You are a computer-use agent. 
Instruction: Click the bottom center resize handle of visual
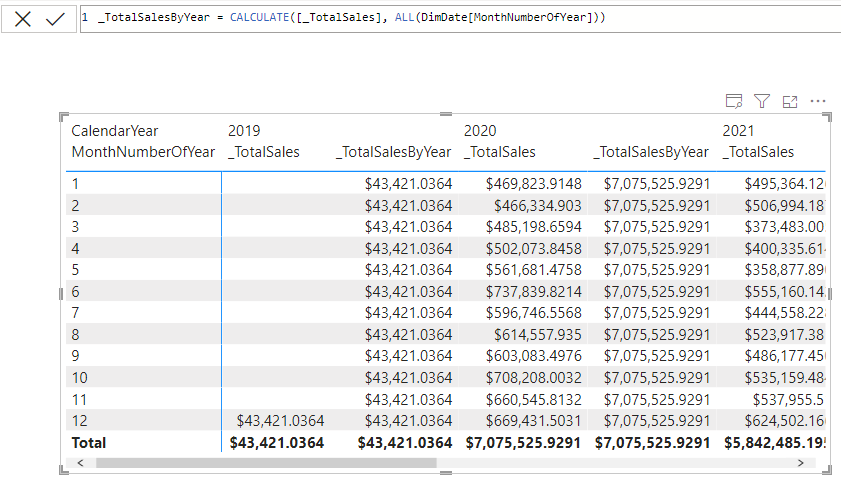(x=446, y=473)
